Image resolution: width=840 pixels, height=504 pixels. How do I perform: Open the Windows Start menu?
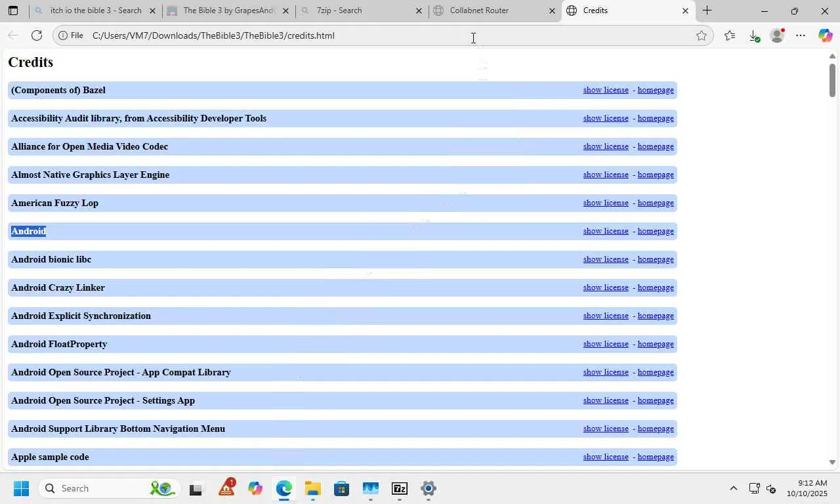coord(21,488)
